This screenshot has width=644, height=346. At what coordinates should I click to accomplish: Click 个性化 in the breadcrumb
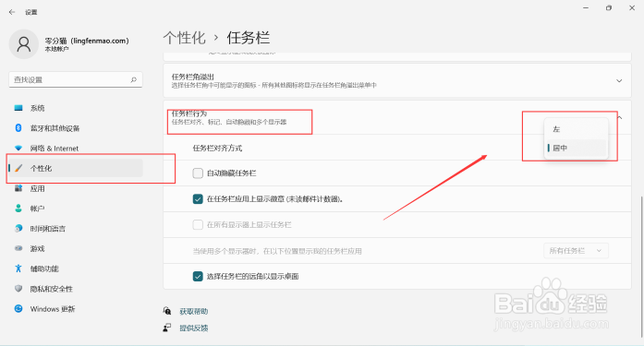[184, 38]
